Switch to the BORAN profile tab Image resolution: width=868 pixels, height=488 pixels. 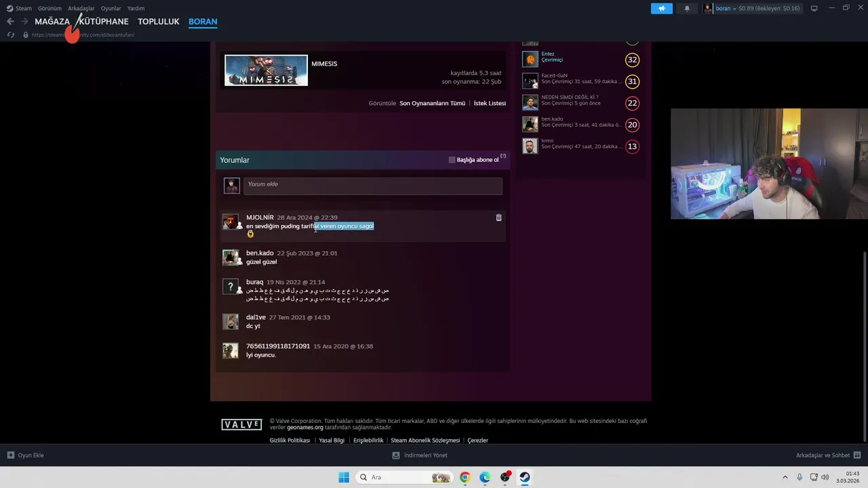pyautogui.click(x=203, y=22)
